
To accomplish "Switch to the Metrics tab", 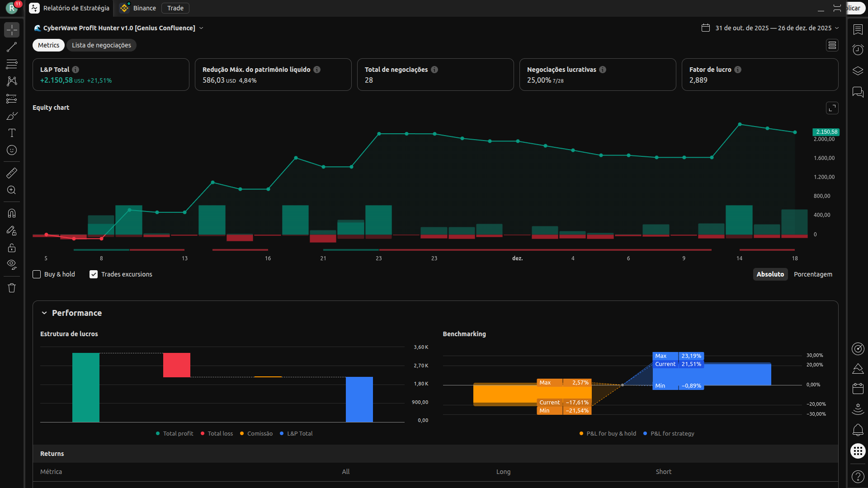I will (48, 45).
